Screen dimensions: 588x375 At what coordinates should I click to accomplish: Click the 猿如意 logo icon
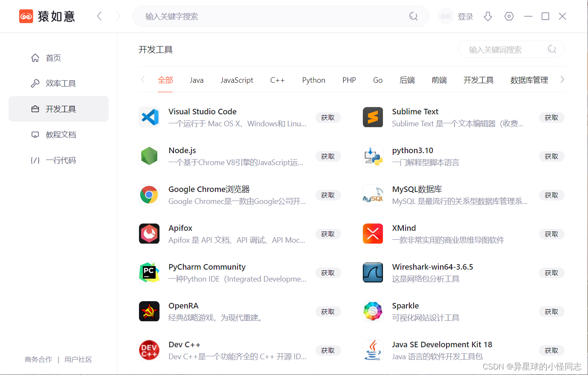[x=26, y=16]
